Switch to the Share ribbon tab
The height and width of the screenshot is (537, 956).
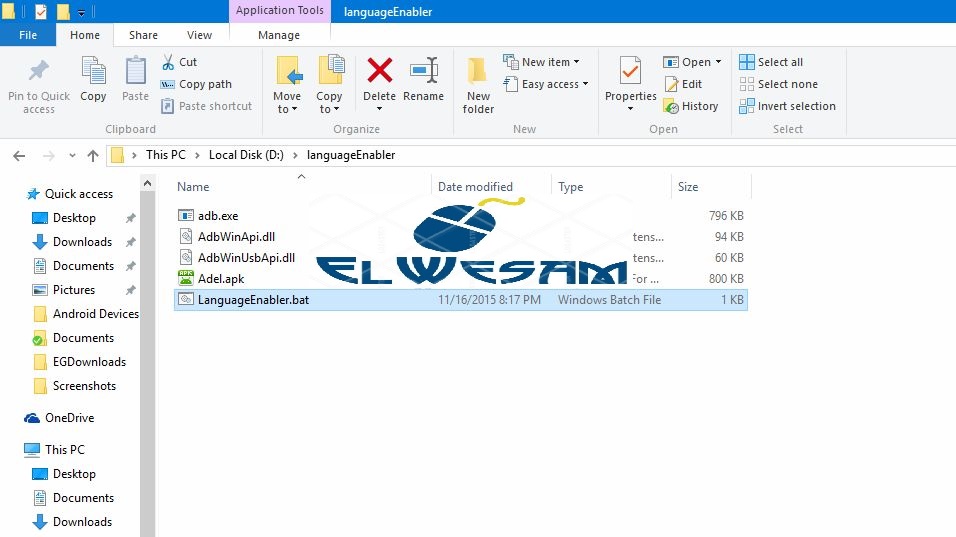point(143,35)
